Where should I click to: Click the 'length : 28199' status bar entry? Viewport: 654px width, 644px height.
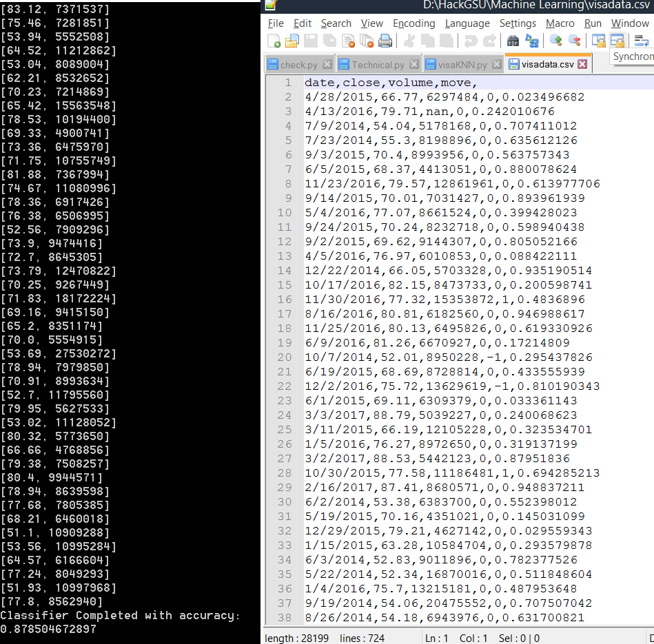point(296,638)
